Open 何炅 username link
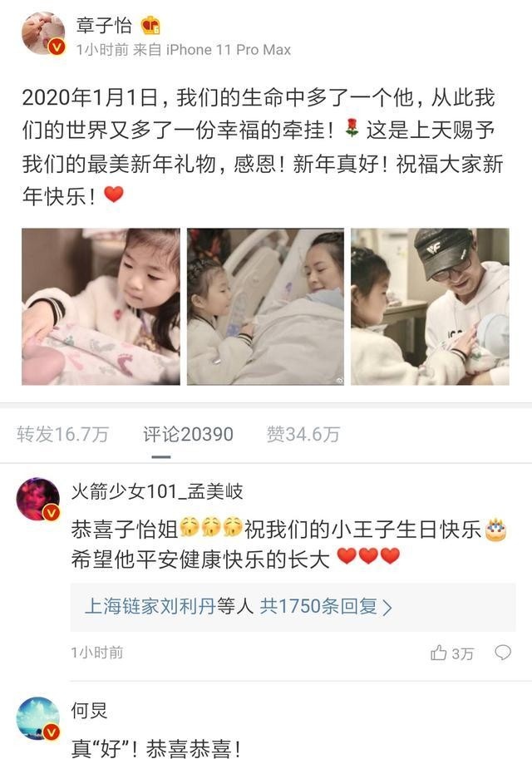The image size is (532, 759). pos(89,710)
